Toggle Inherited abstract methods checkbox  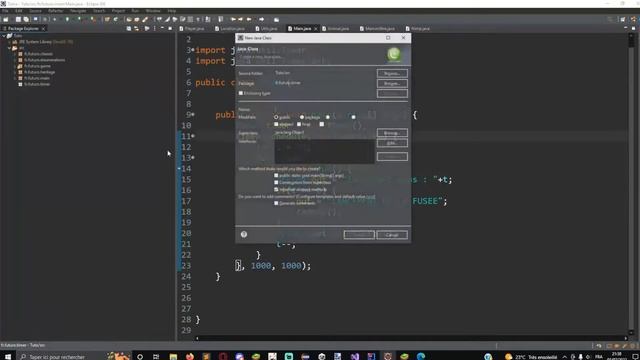click(x=276, y=189)
